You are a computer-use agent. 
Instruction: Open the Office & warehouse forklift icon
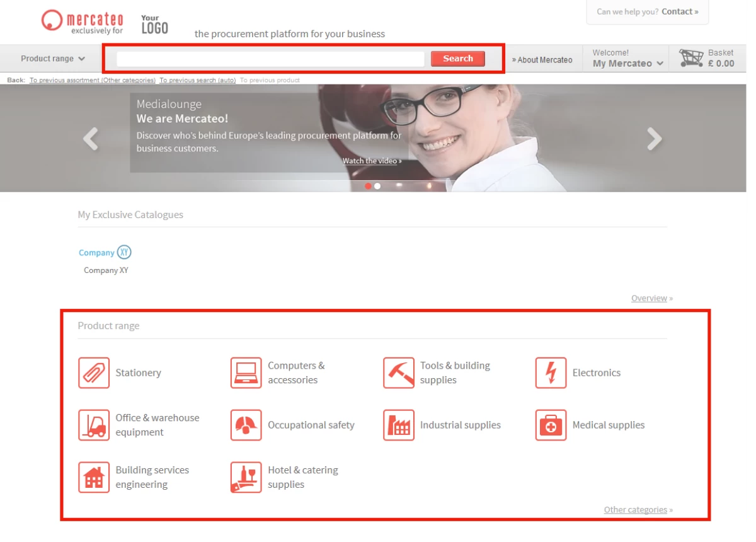tap(94, 425)
